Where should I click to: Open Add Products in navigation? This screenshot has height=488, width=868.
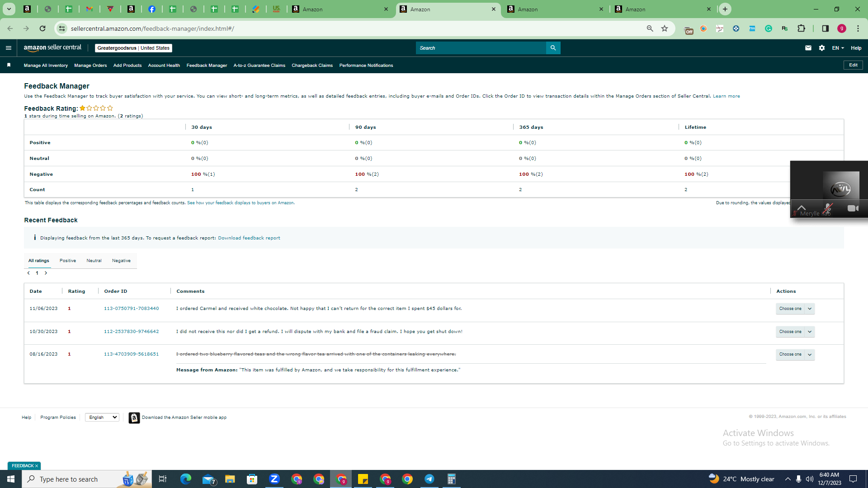(127, 66)
